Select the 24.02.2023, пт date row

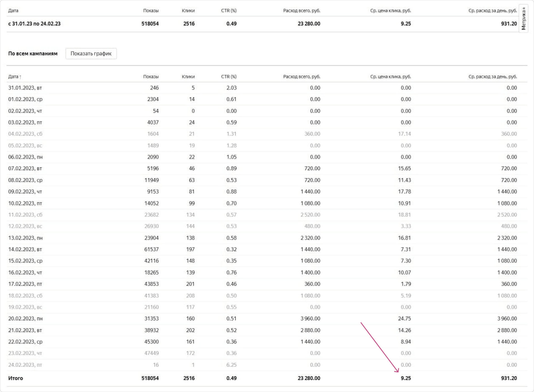point(25,365)
